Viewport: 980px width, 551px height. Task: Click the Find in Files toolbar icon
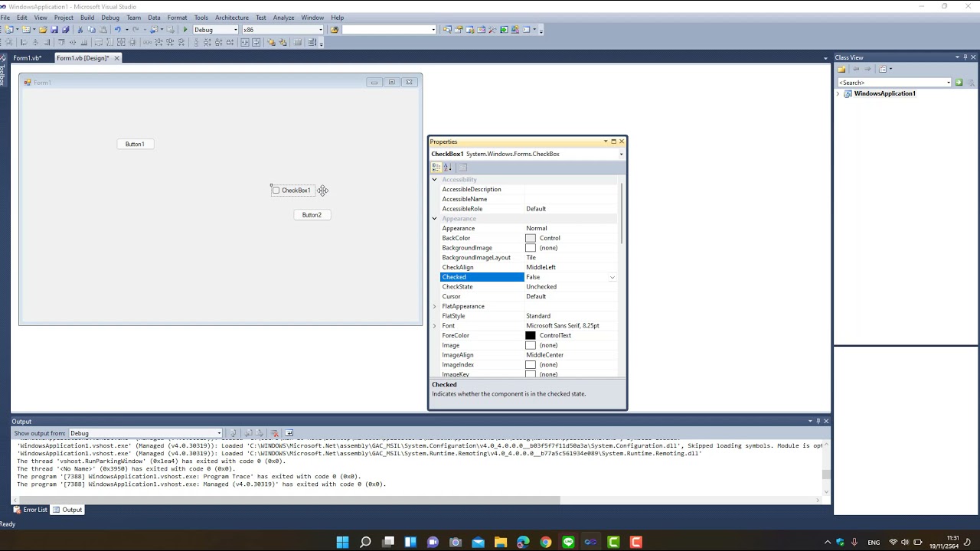(335, 30)
